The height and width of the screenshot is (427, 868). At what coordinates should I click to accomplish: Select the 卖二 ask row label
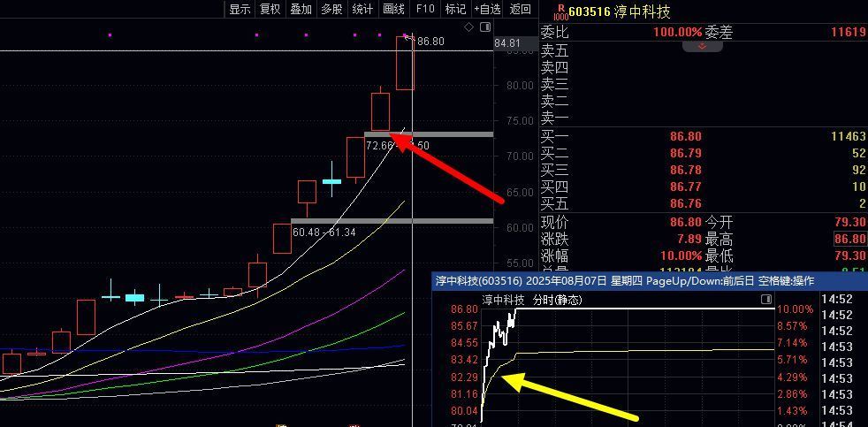pyautogui.click(x=555, y=102)
